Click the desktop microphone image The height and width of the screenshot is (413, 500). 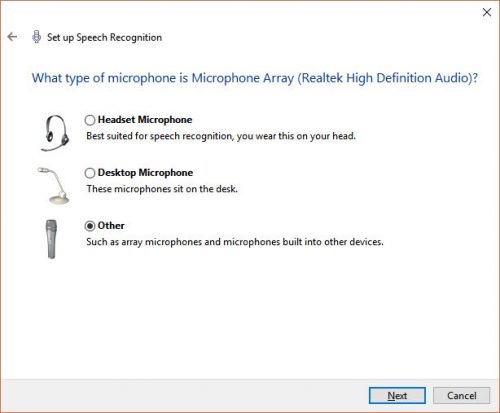tap(54, 185)
